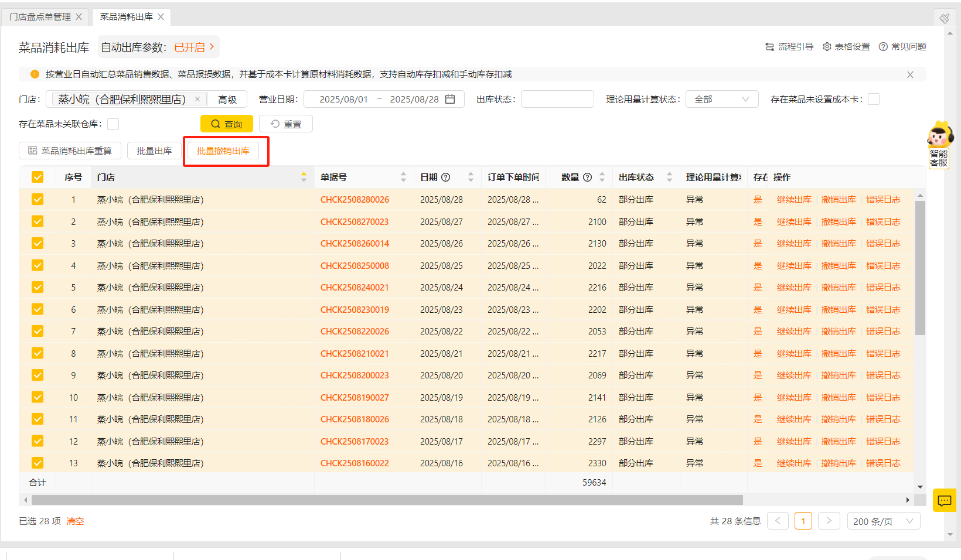Open the 理论用量计算状态 dropdown
The width and height of the screenshot is (961, 560).
(x=722, y=99)
